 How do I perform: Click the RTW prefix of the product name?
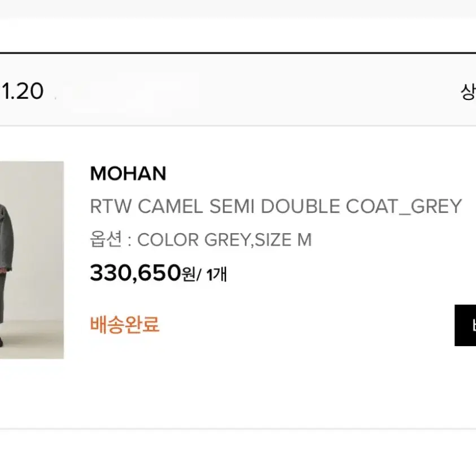coord(111,207)
